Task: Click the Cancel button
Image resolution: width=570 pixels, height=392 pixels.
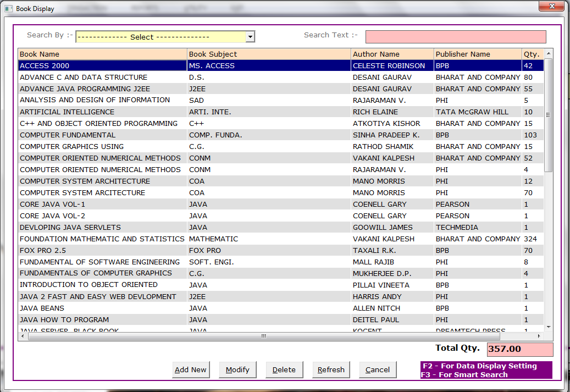Action: pyautogui.click(x=378, y=370)
